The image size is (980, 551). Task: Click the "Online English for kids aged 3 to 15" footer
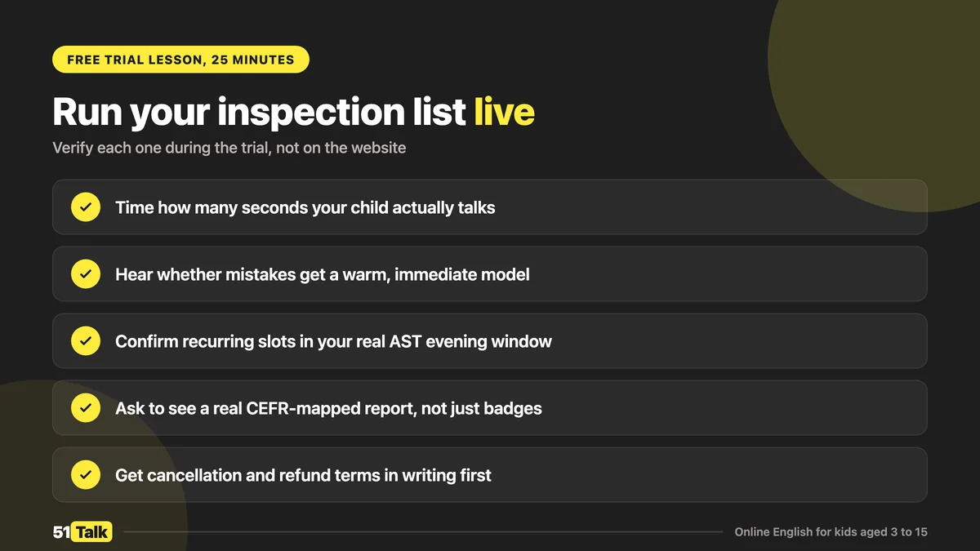click(831, 532)
